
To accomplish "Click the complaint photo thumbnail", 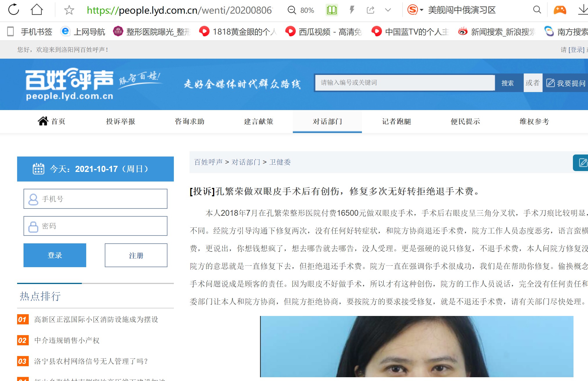I will pos(417,346).
